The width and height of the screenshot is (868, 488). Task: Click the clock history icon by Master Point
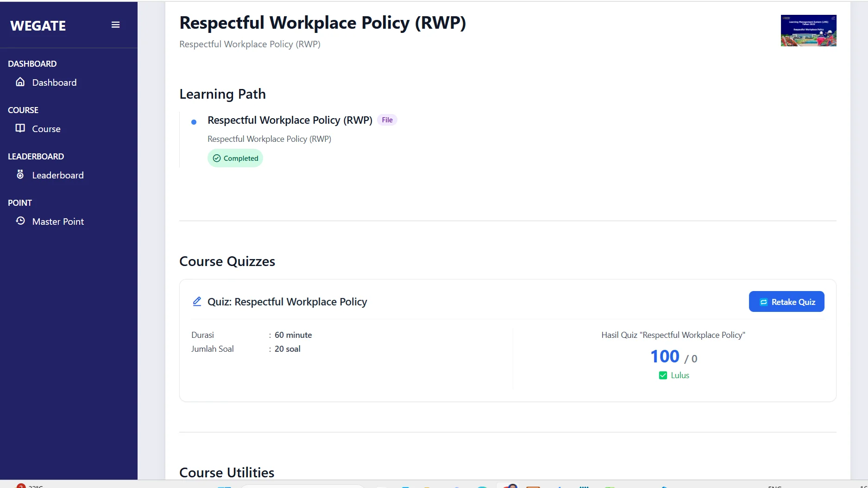click(x=20, y=221)
